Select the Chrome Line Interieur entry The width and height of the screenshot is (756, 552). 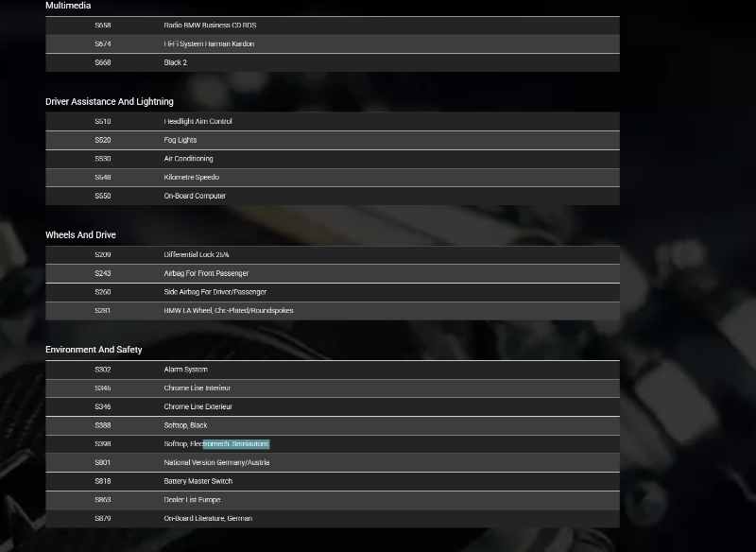(x=197, y=388)
